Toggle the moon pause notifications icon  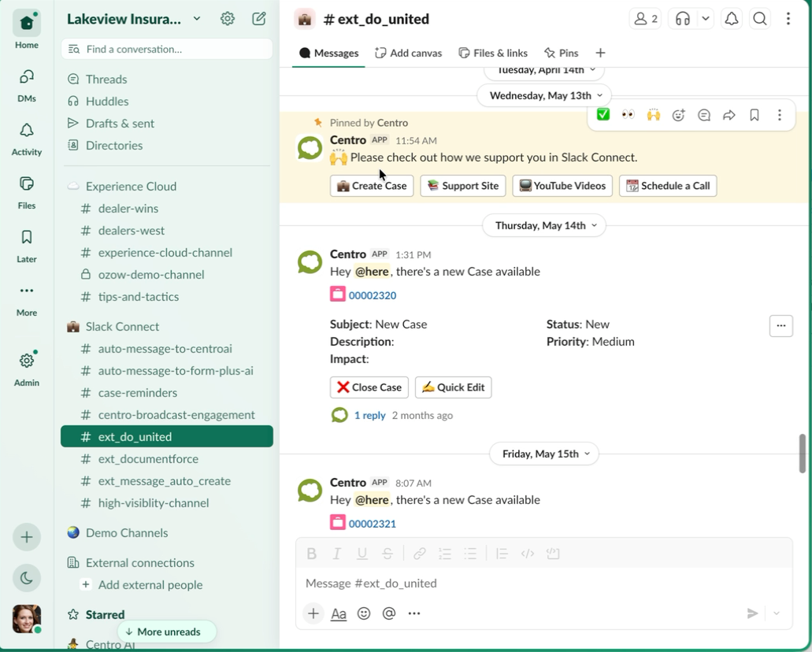pyautogui.click(x=27, y=577)
